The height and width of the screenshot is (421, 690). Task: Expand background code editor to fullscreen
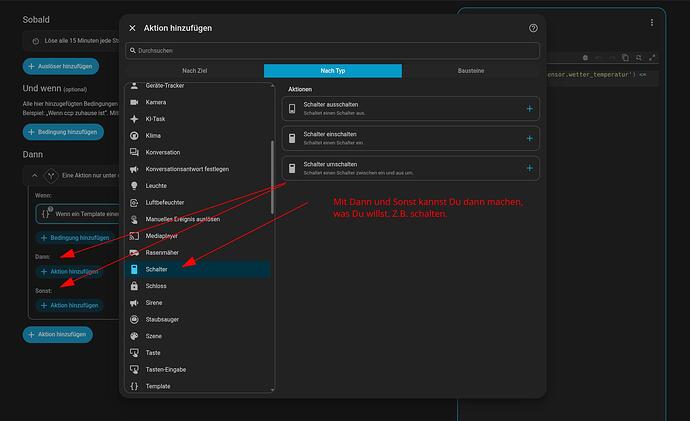point(652,58)
